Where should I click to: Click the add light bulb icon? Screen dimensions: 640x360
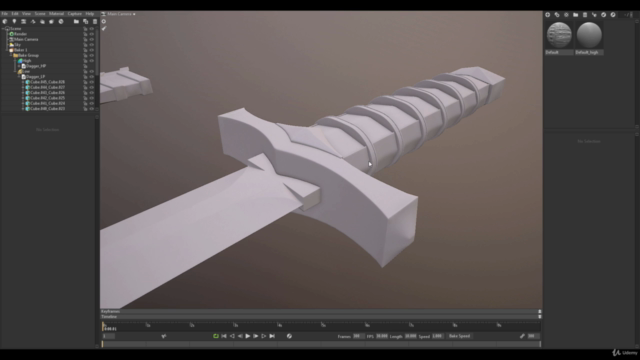(14, 22)
